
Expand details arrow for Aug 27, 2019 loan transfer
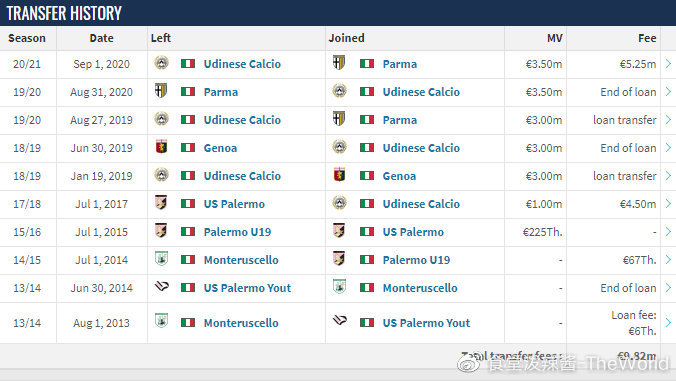click(x=668, y=120)
